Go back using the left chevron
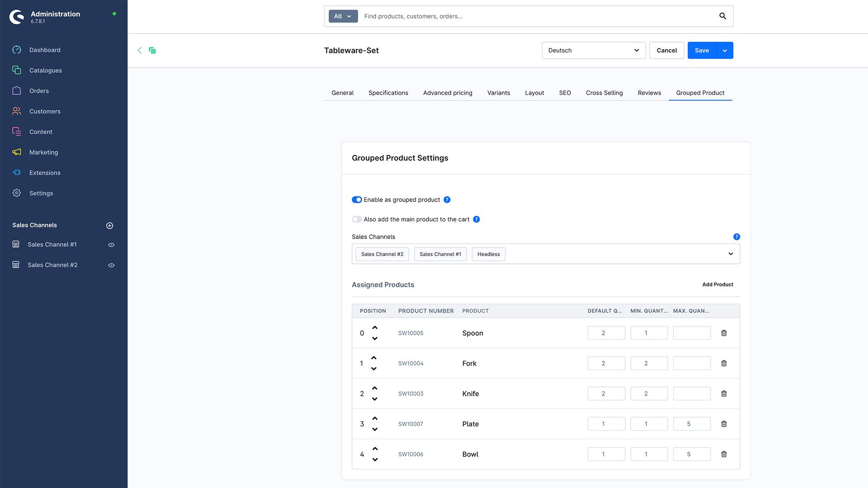 [140, 50]
